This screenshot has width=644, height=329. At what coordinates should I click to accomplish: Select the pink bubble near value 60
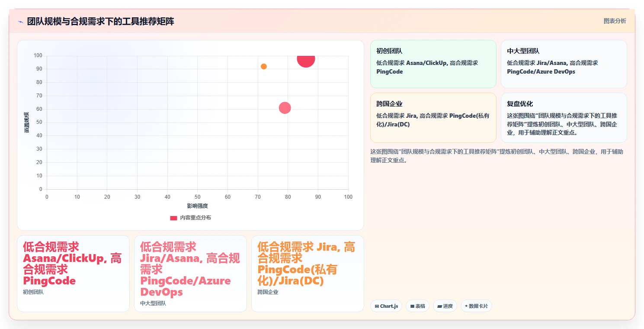pos(285,108)
